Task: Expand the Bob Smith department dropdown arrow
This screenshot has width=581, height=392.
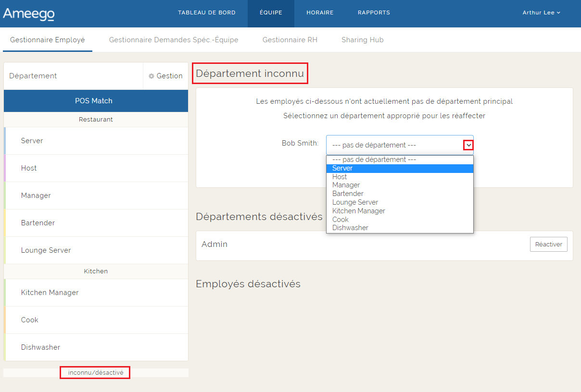Action: [468, 145]
